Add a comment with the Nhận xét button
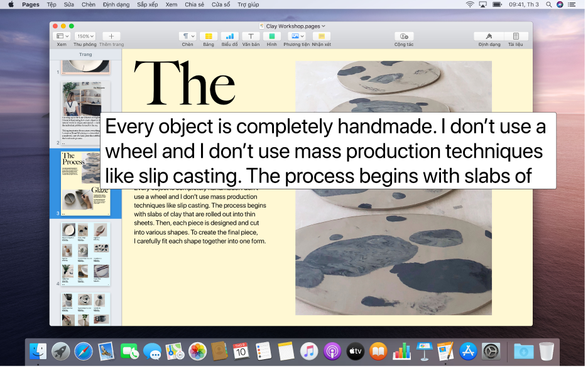Viewport: 588px width, 368px height. click(322, 36)
